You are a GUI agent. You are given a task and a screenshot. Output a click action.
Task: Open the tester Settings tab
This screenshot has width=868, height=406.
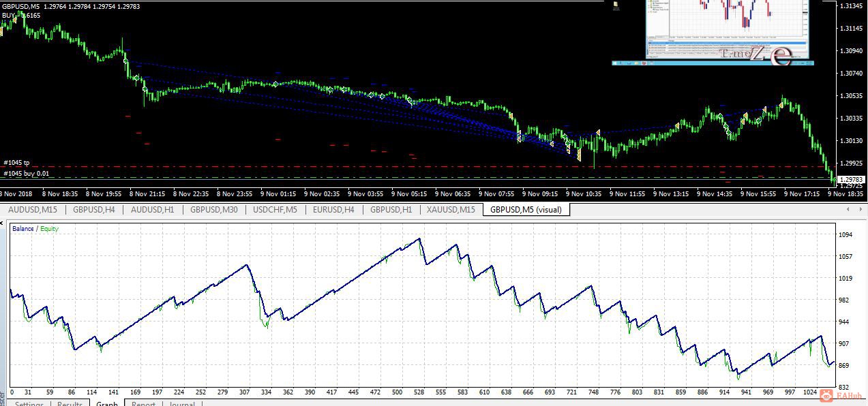coord(29,403)
